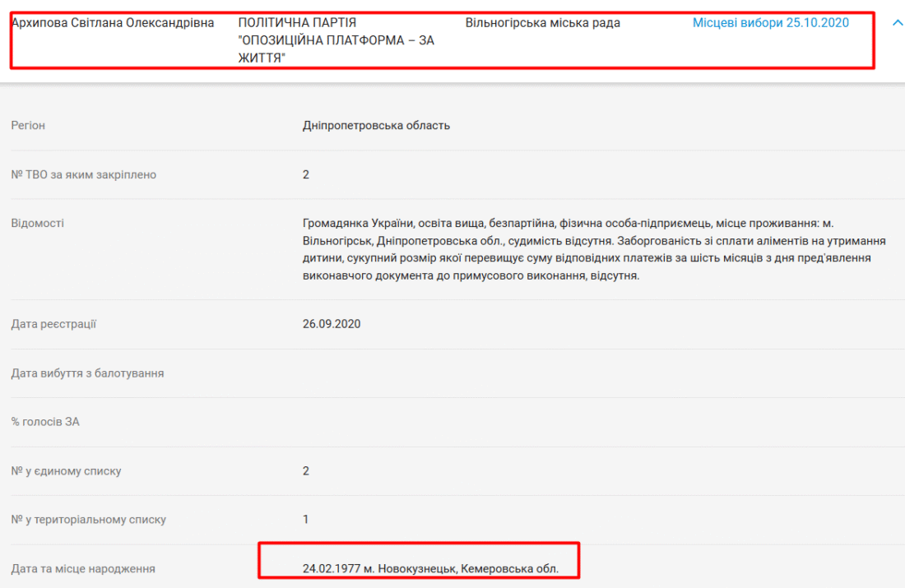Select birth info 24.02.1977 м. Новокузнецьк
Viewport: 905px width, 588px height.
pos(430,569)
